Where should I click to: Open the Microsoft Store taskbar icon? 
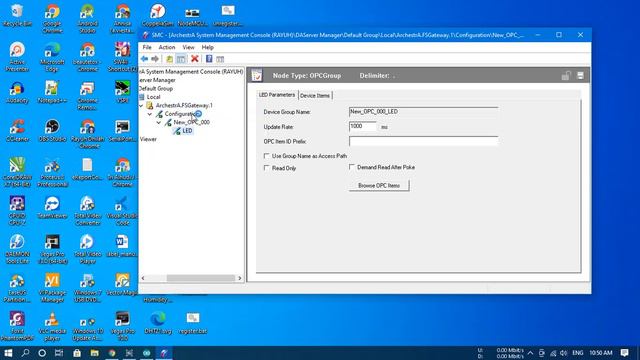77,353
